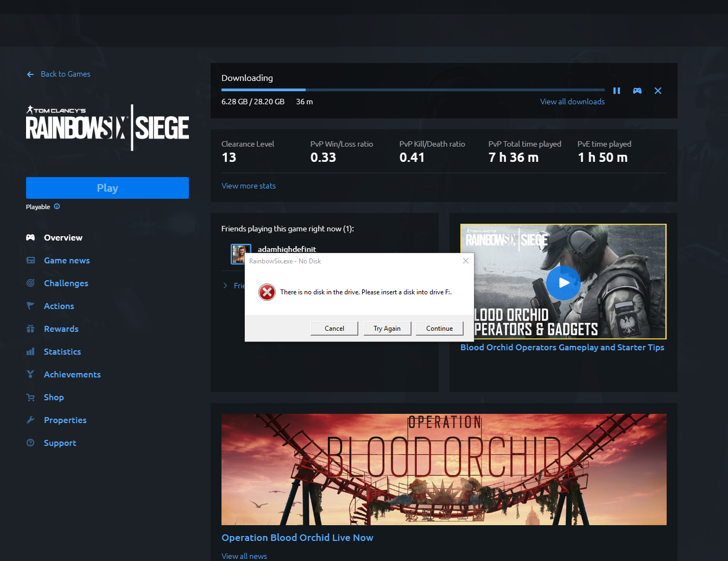Image resolution: width=728 pixels, height=561 pixels.
Task: Click the red error icon in dialog
Action: (x=267, y=292)
